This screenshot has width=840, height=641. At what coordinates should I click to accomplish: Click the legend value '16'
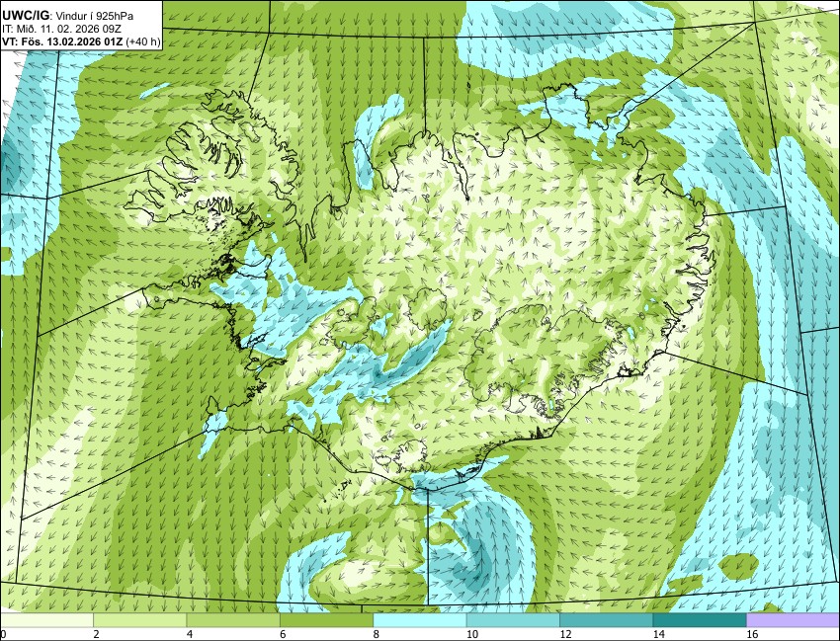752,634
